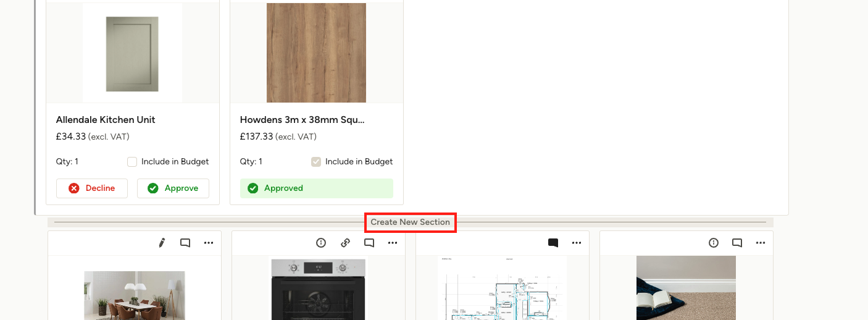
Task: Click the link icon on the oven card
Action: point(346,243)
